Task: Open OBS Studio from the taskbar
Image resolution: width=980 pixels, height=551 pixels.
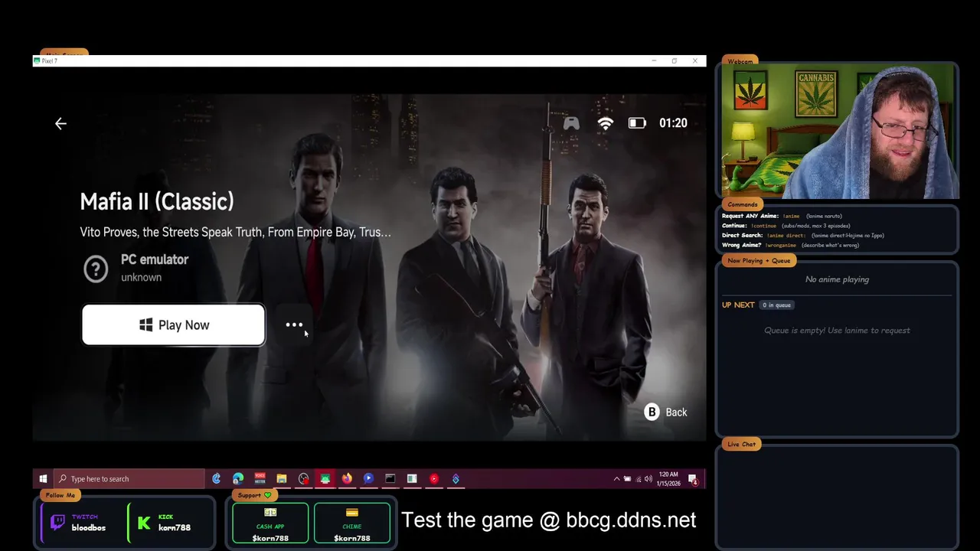Action: coord(304,479)
